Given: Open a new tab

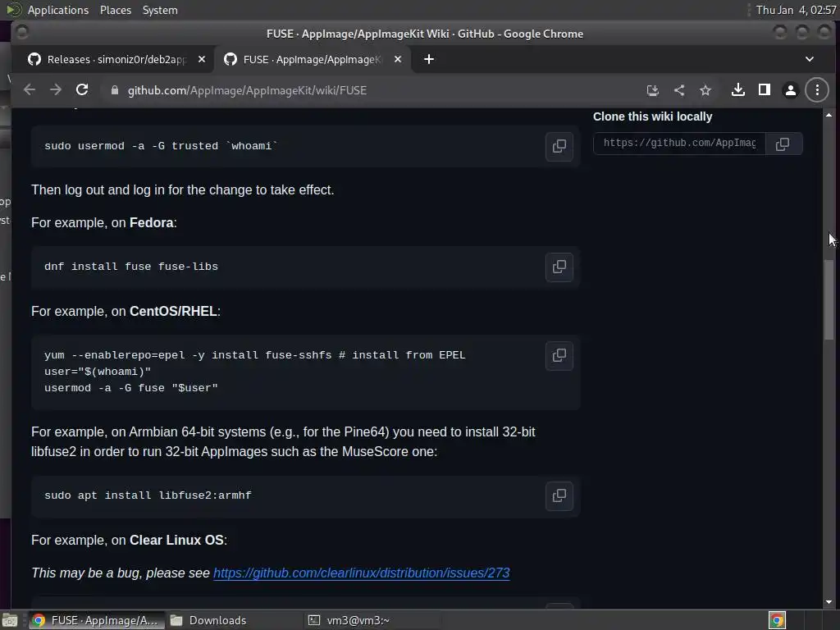Looking at the screenshot, I should point(428,59).
